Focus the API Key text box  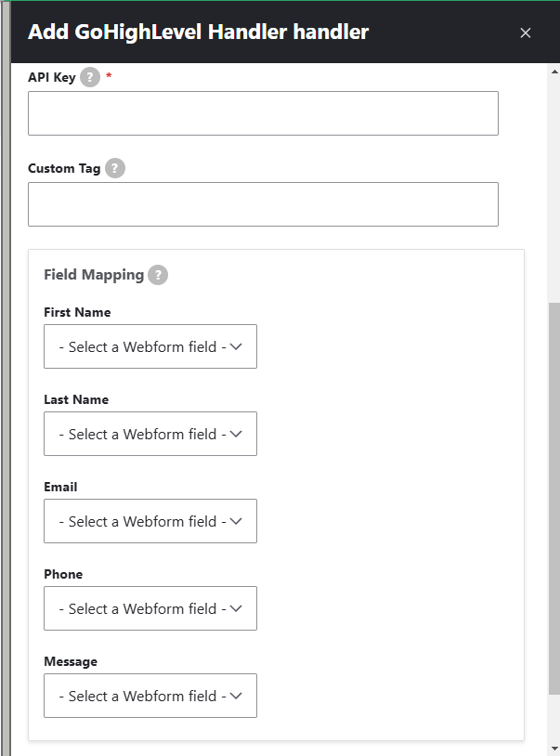[x=263, y=113]
